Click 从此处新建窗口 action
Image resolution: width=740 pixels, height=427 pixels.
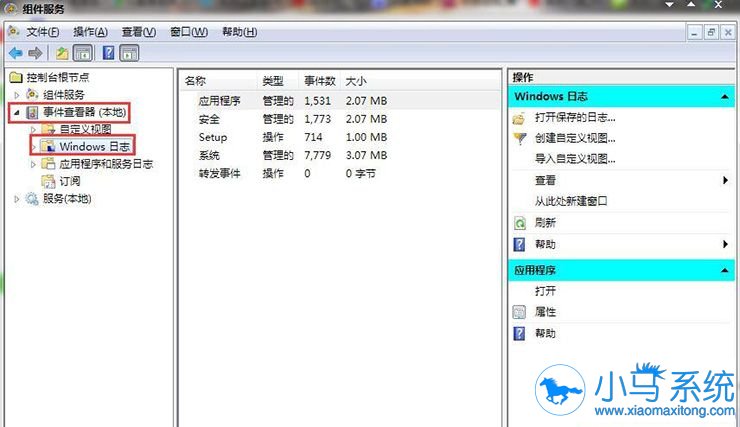pos(571,201)
